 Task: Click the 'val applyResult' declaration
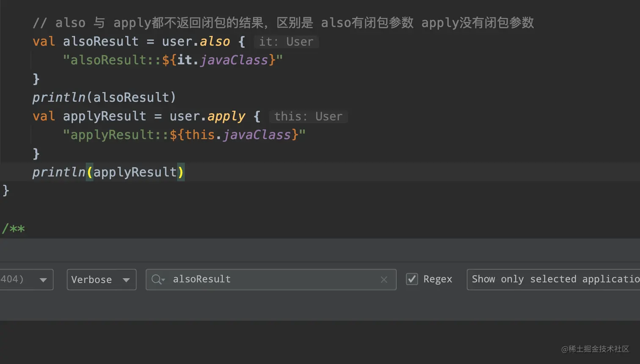89,116
